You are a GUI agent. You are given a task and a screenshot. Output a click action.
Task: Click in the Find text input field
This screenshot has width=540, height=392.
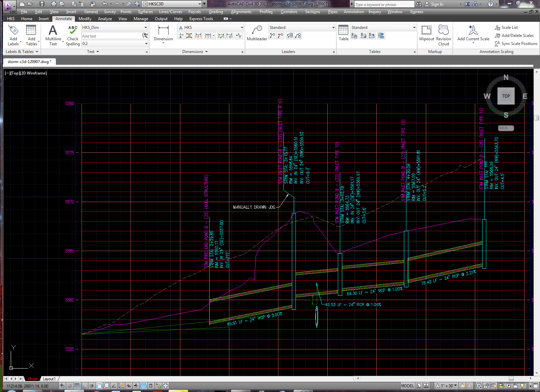coord(111,36)
